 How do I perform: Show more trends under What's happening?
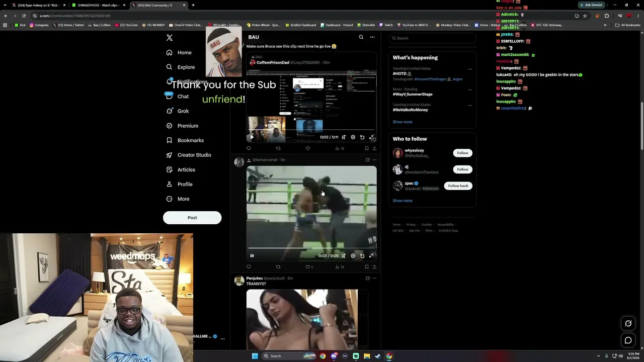(x=403, y=122)
